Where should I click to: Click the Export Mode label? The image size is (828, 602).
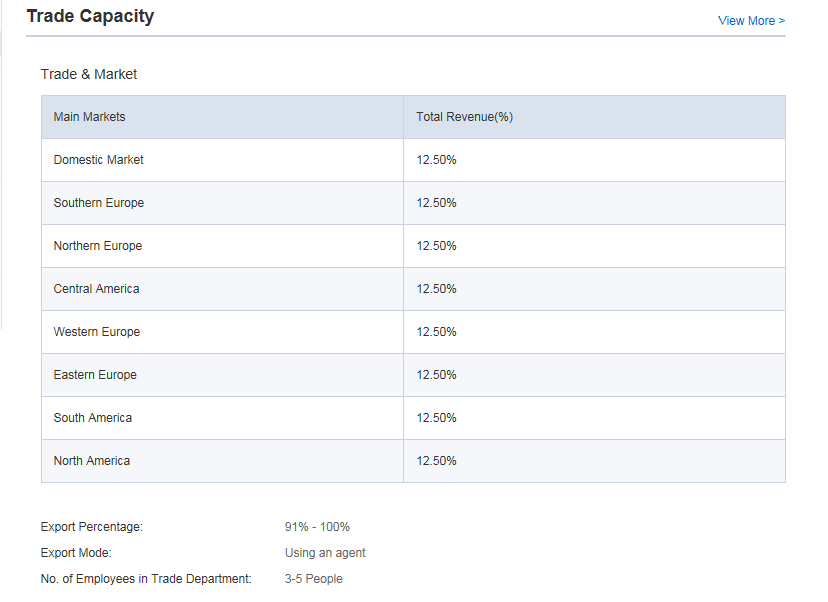click(x=76, y=553)
